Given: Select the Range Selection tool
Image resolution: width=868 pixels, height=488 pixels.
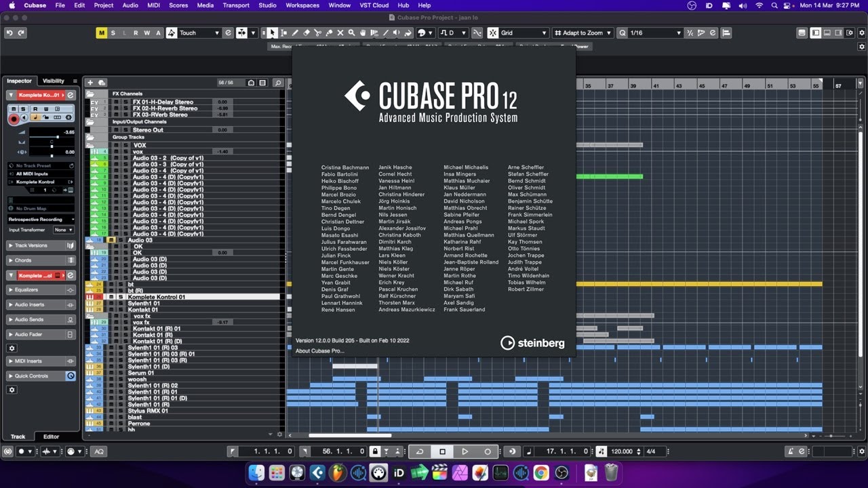Looking at the screenshot, I should click(283, 33).
